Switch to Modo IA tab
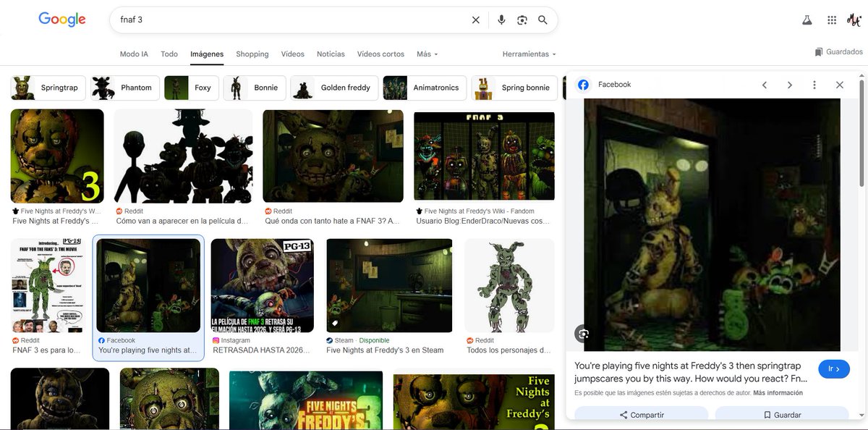This screenshot has height=430, width=868. [x=134, y=54]
